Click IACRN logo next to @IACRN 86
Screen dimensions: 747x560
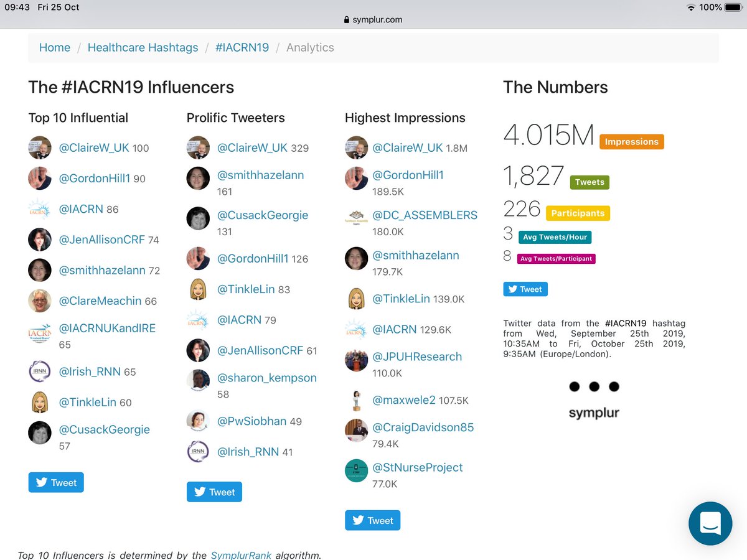[40, 208]
